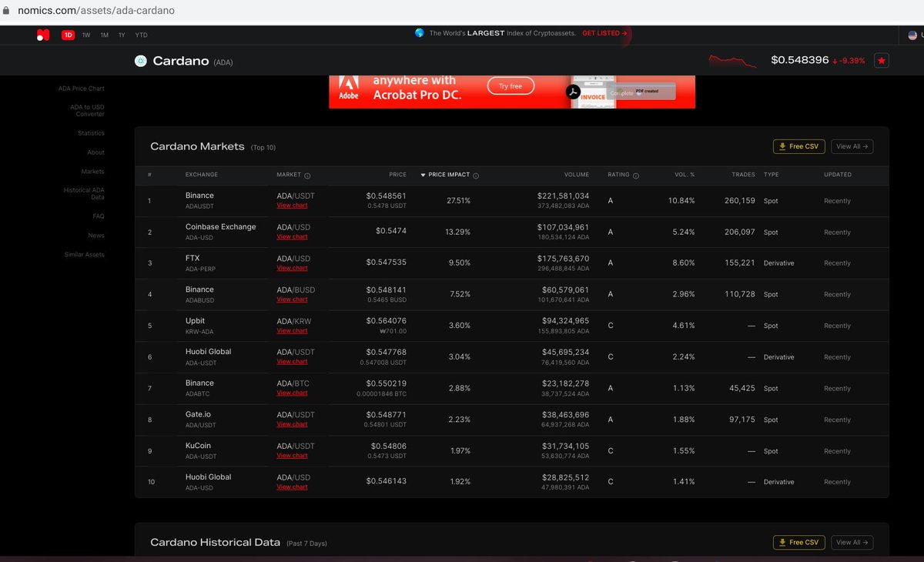
Task: Sort by Price Impact column
Action: point(448,175)
